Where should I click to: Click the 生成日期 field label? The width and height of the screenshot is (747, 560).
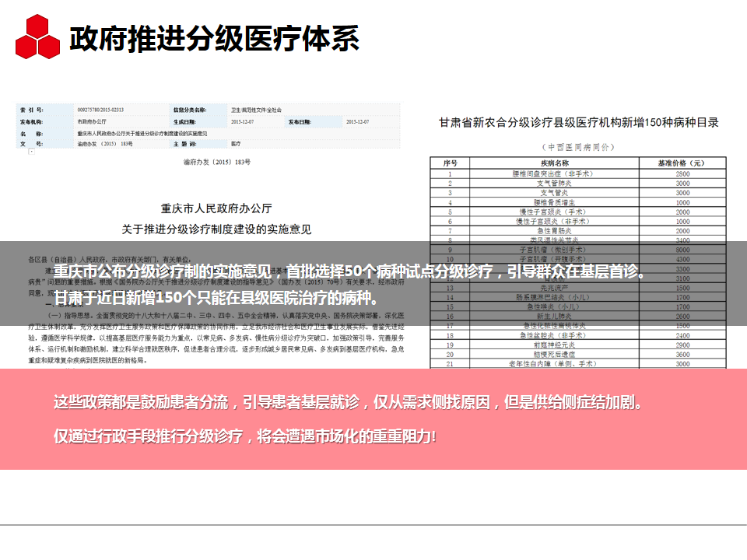[x=184, y=122]
